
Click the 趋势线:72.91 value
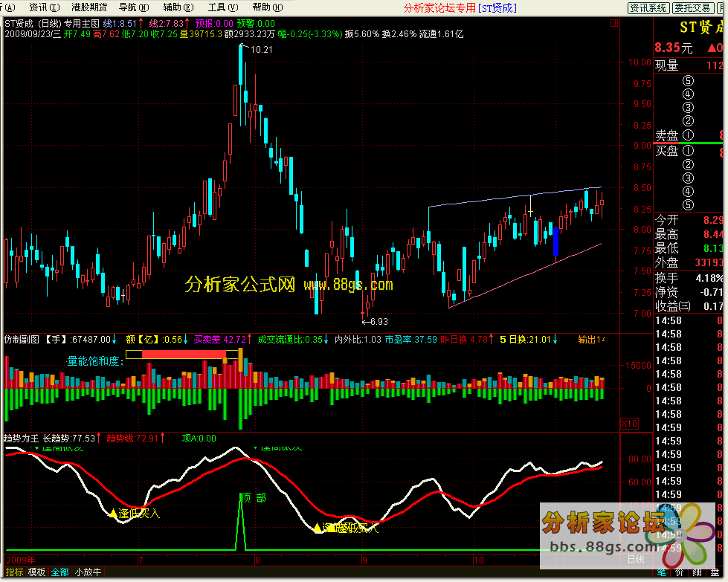click(132, 438)
